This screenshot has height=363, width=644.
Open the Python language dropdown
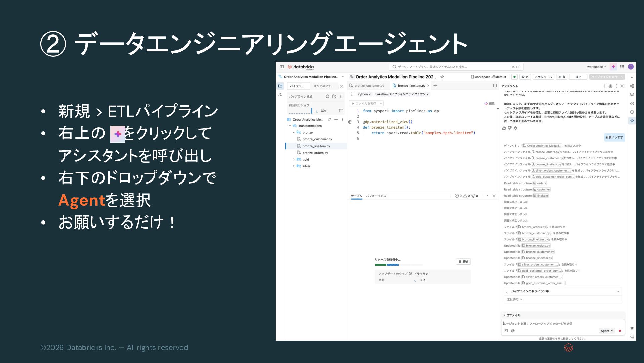[364, 94]
